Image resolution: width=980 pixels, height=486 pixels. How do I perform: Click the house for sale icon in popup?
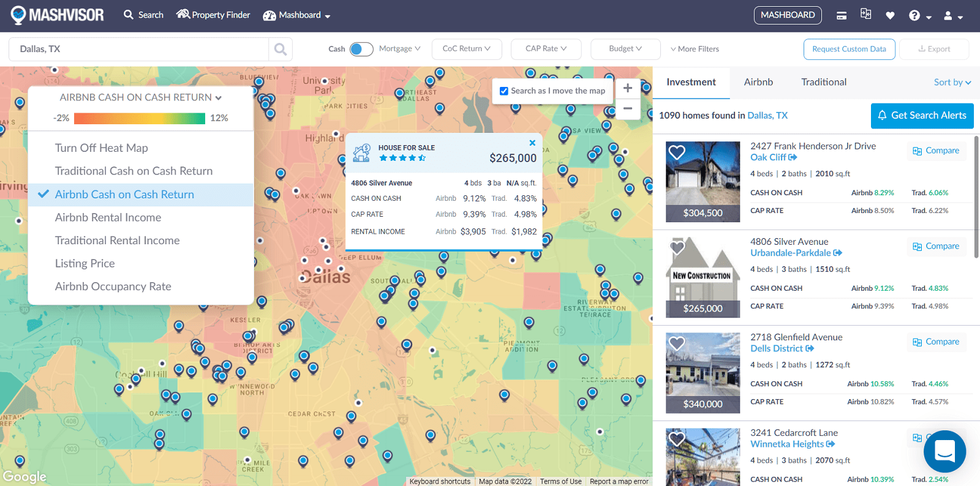click(362, 152)
